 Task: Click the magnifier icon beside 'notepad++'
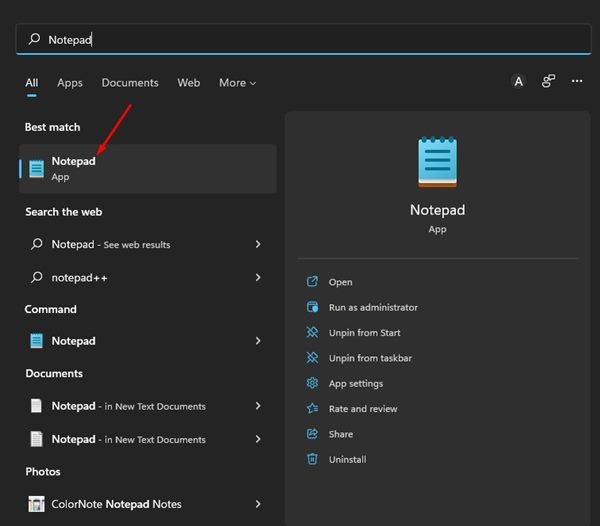36,277
